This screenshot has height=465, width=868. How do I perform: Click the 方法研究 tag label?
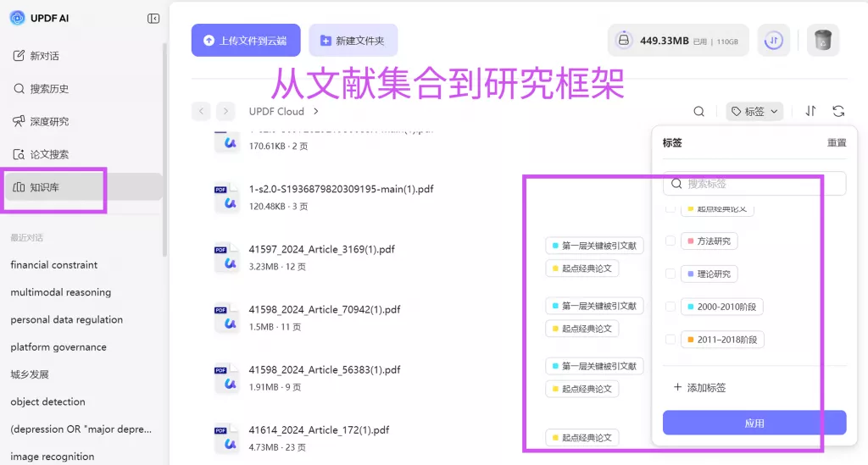pyautogui.click(x=709, y=241)
